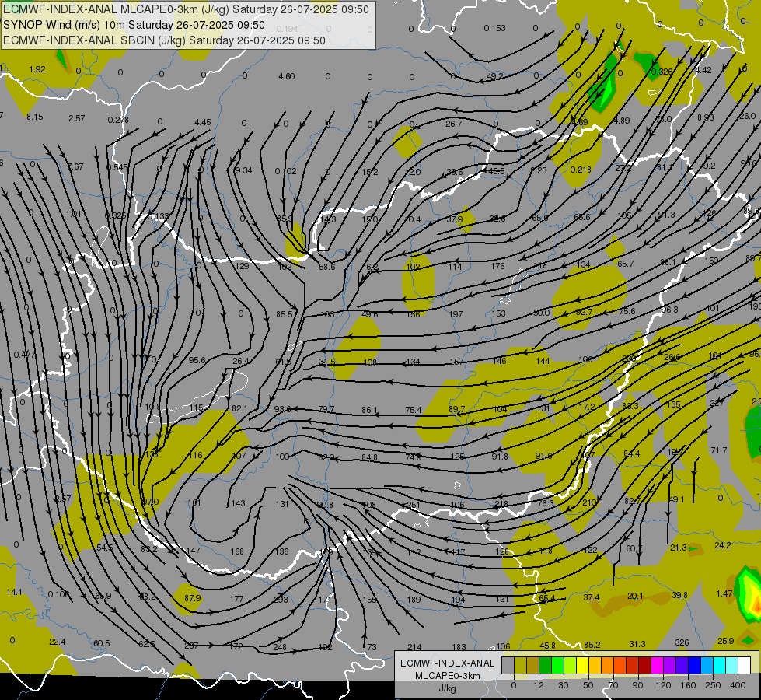
Task: Click the map value 4.60
Action: (x=286, y=76)
